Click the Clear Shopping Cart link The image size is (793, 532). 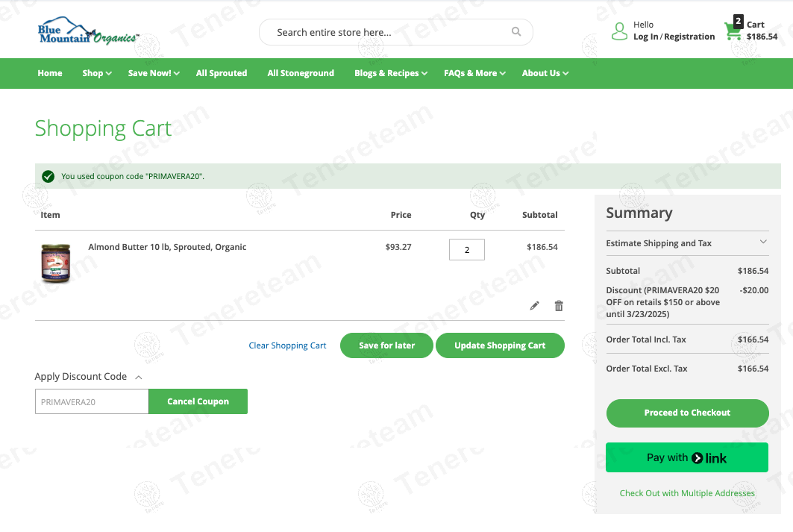[x=287, y=345]
